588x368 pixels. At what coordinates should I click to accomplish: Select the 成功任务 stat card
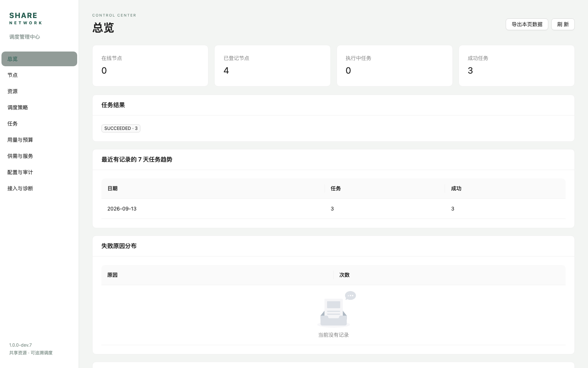516,66
